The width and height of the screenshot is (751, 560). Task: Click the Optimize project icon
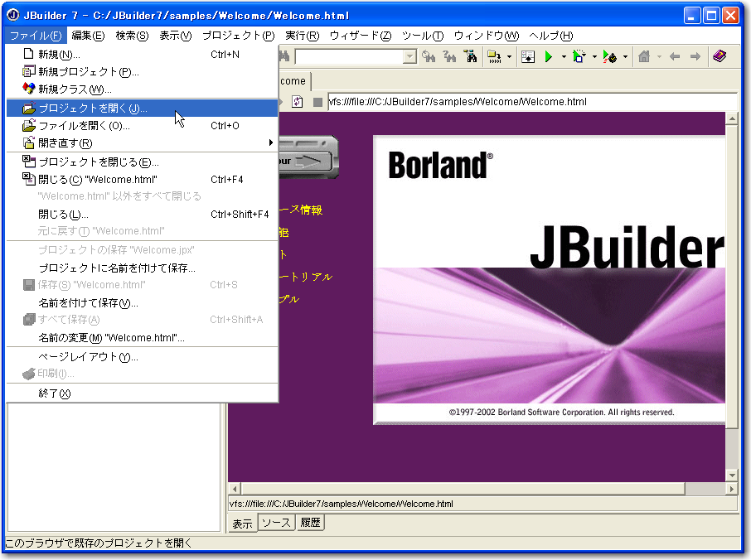610,57
